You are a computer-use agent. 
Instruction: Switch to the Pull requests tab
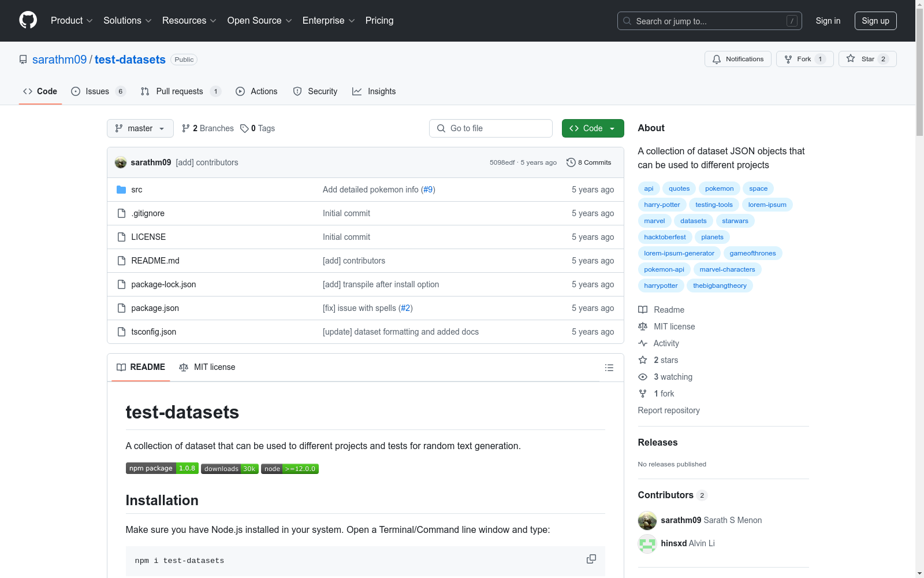[x=181, y=91]
